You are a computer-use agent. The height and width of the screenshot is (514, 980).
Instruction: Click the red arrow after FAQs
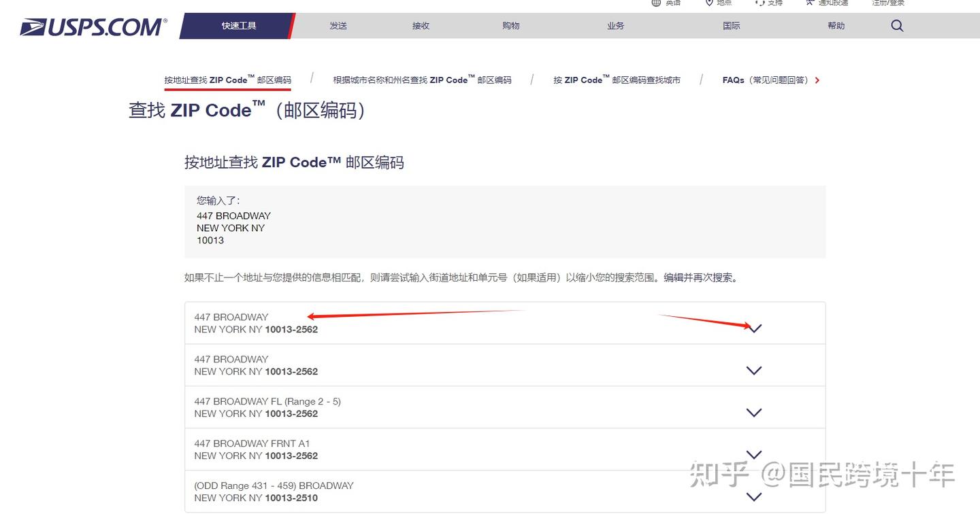pos(817,80)
